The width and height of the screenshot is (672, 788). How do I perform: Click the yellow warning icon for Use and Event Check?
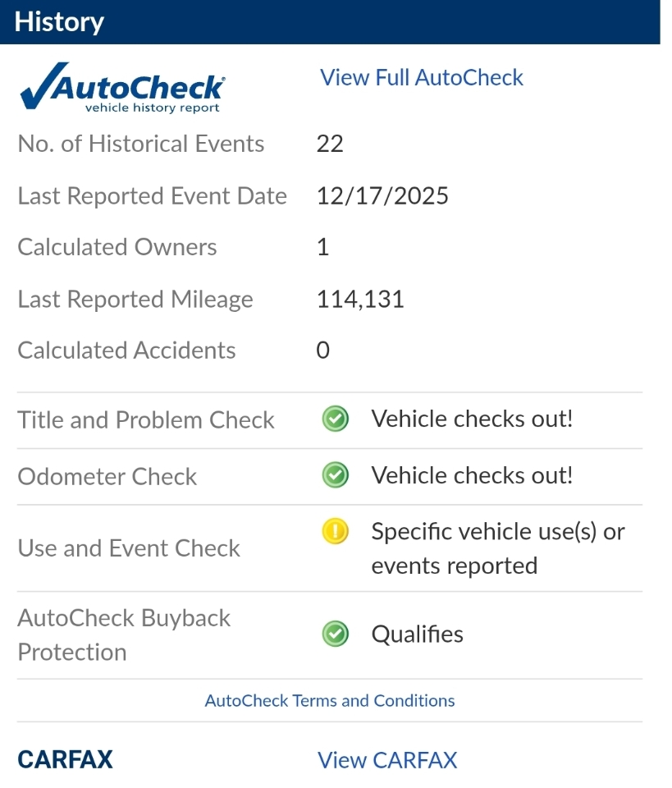click(335, 532)
